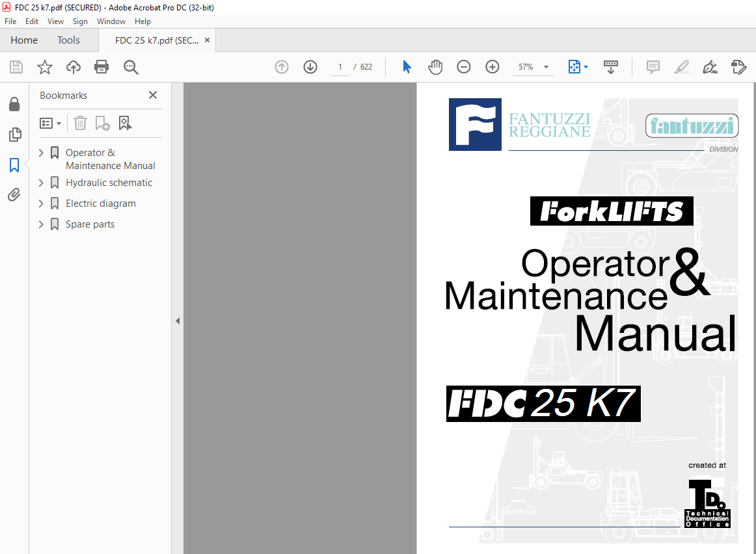Zoom in with plus button

coord(493,67)
